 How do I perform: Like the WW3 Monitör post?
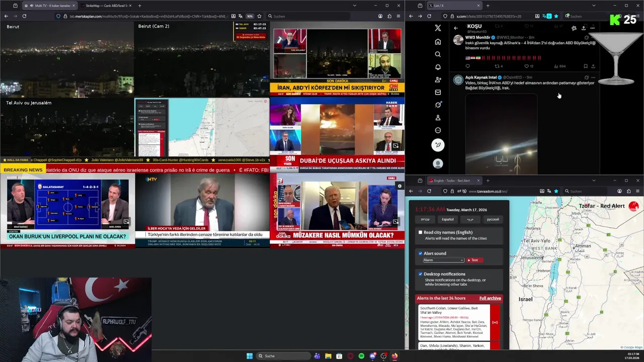point(527,66)
